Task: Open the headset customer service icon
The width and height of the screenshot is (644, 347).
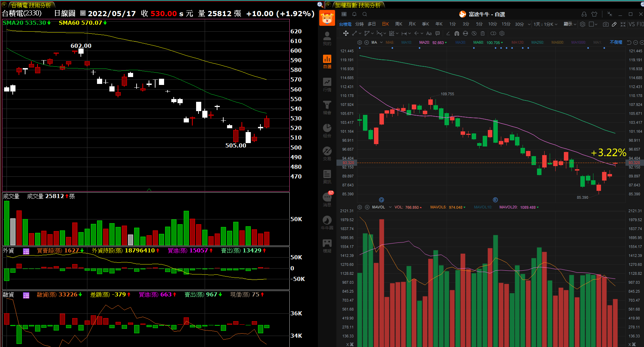Action: [x=584, y=14]
